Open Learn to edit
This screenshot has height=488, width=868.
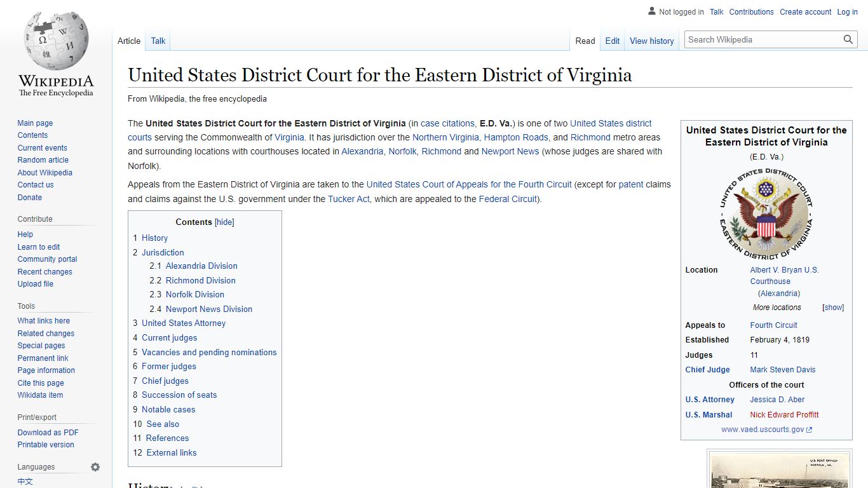(x=39, y=247)
